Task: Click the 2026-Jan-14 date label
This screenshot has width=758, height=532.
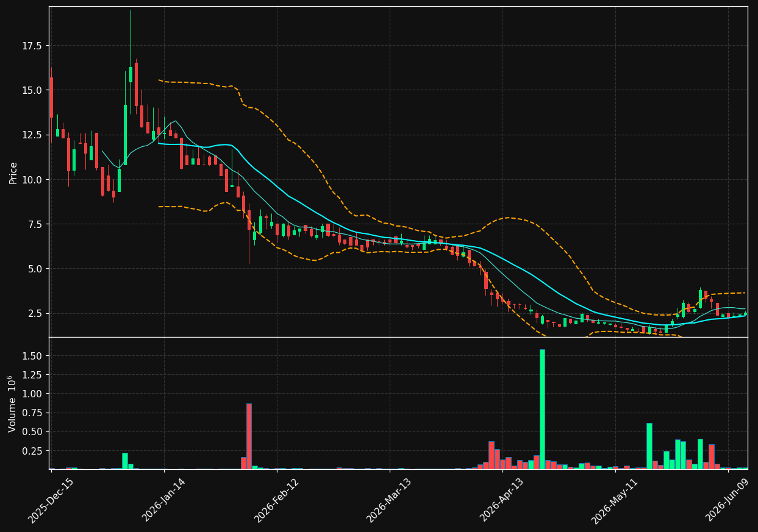Action: click(163, 500)
